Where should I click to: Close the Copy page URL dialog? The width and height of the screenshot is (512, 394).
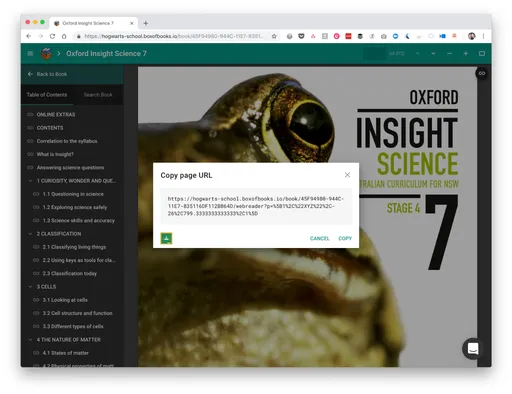coord(347,175)
